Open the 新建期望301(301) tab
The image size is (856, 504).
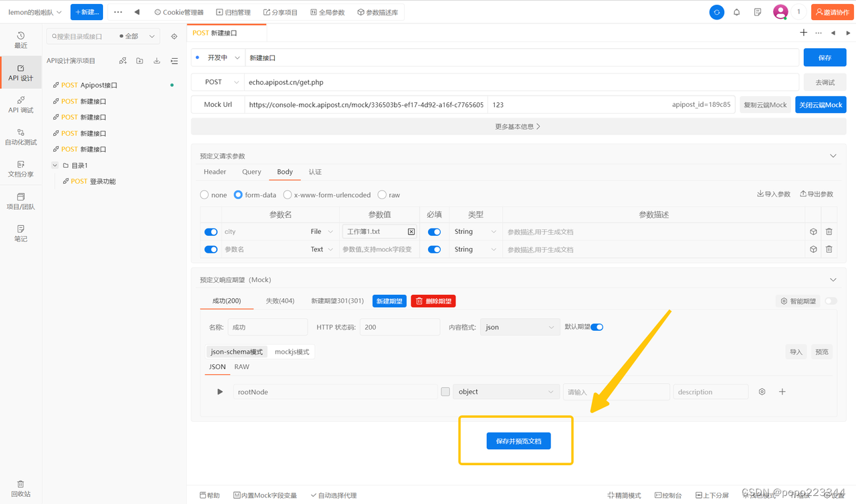pos(338,301)
